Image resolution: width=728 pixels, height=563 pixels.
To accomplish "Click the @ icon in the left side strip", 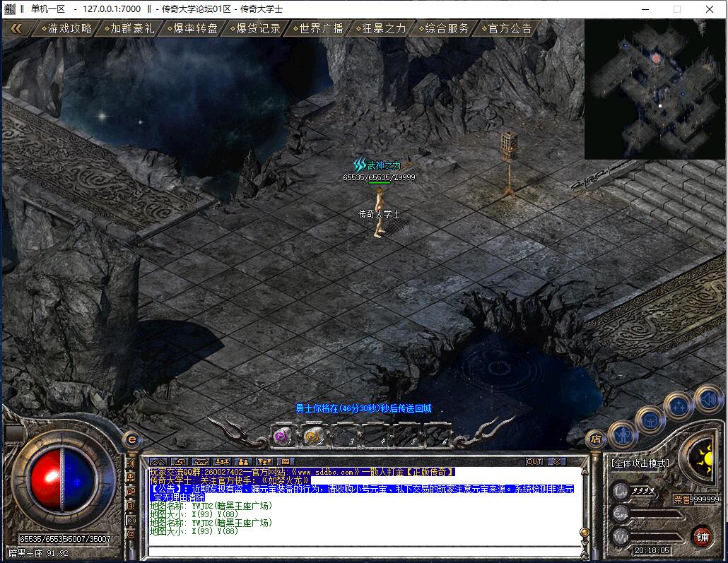I will (131, 534).
